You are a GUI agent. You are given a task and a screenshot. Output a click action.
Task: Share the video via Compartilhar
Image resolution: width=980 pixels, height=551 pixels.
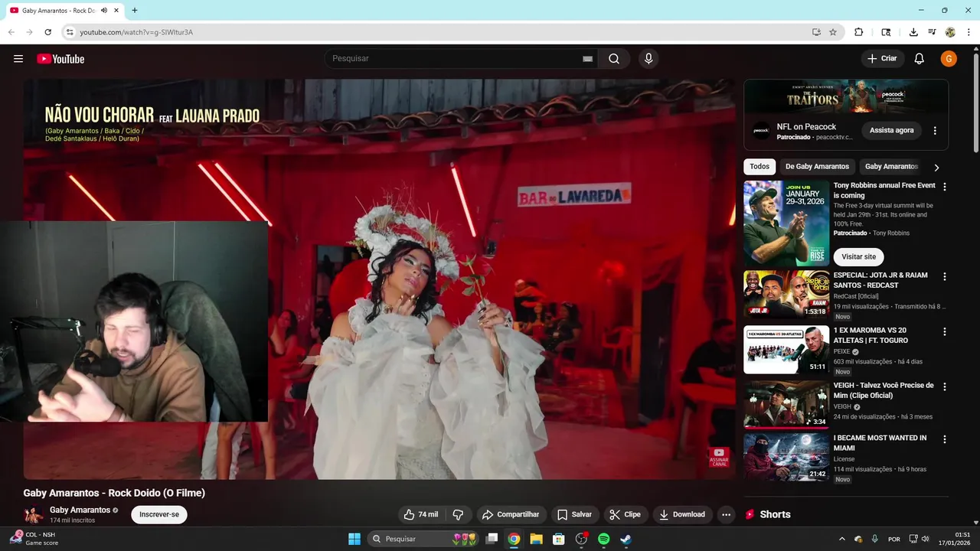pyautogui.click(x=511, y=514)
